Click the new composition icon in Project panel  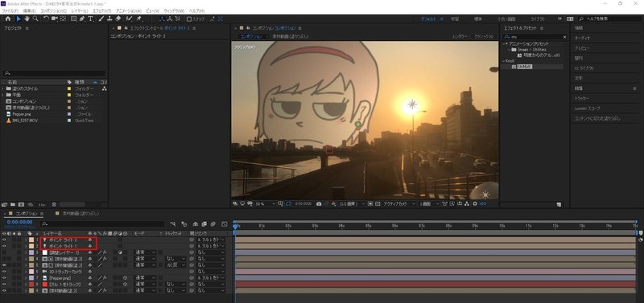(21, 204)
